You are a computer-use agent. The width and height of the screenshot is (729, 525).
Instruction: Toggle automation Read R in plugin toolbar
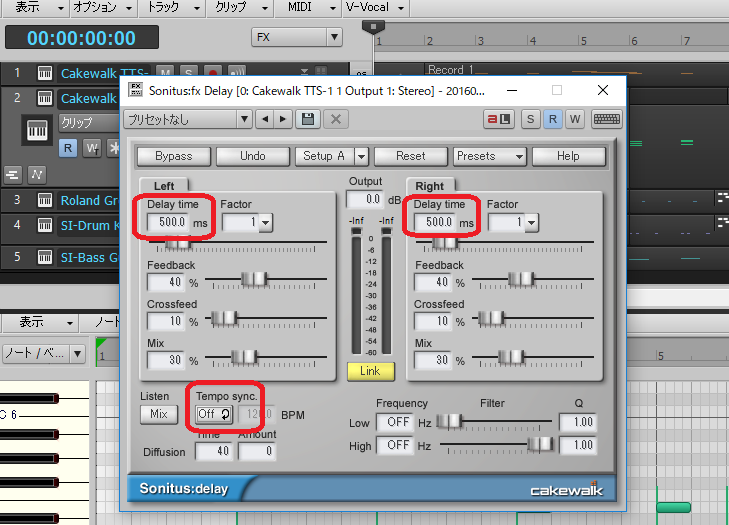coord(552,119)
